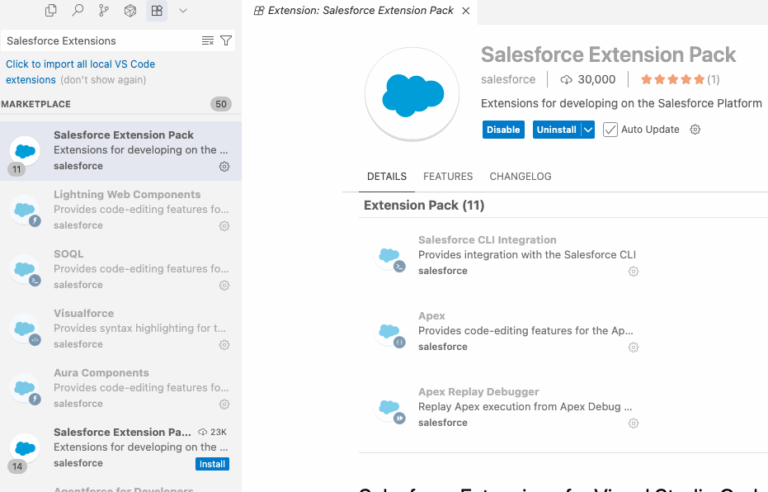Open gear menu for Visualforce extension

click(224, 345)
